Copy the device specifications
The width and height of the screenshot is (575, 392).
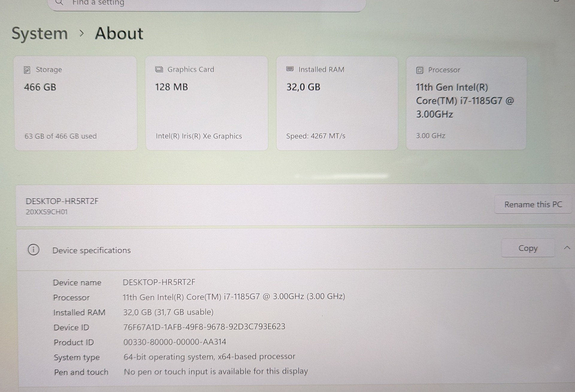pyautogui.click(x=528, y=248)
